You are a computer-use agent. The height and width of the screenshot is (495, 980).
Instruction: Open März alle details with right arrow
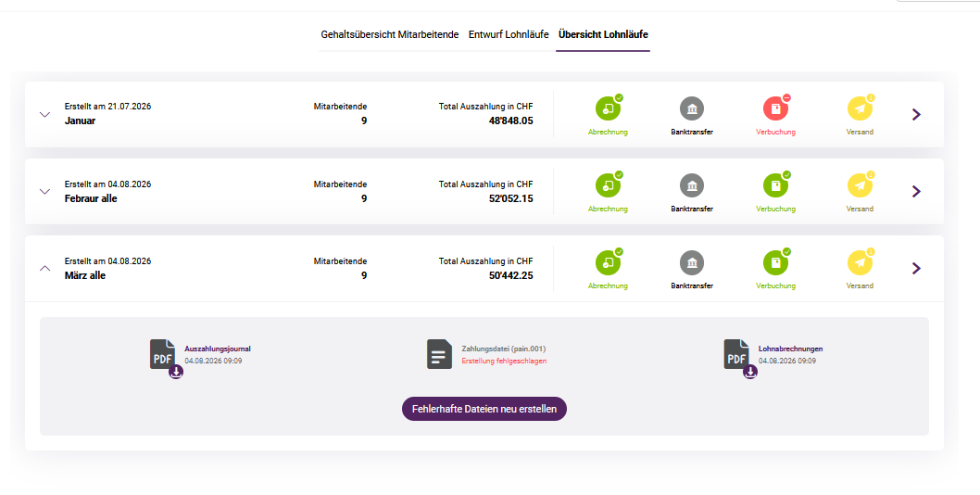tap(916, 269)
